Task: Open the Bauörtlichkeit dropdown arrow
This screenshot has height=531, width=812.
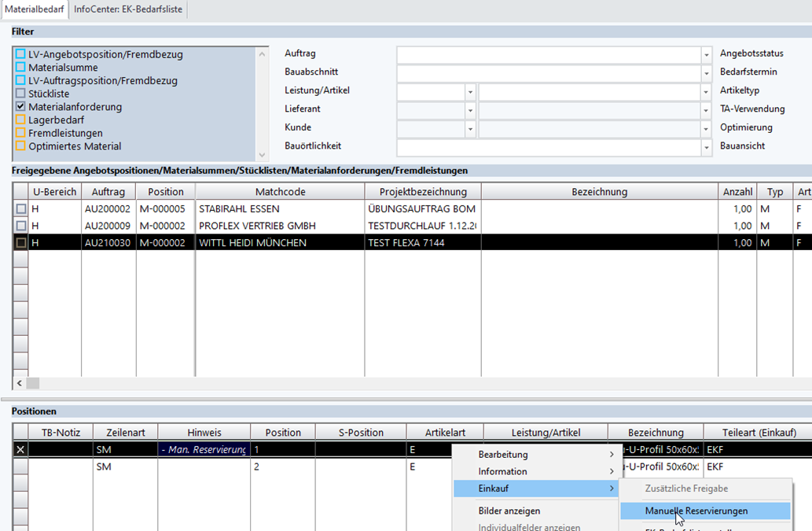Action: coord(706,146)
